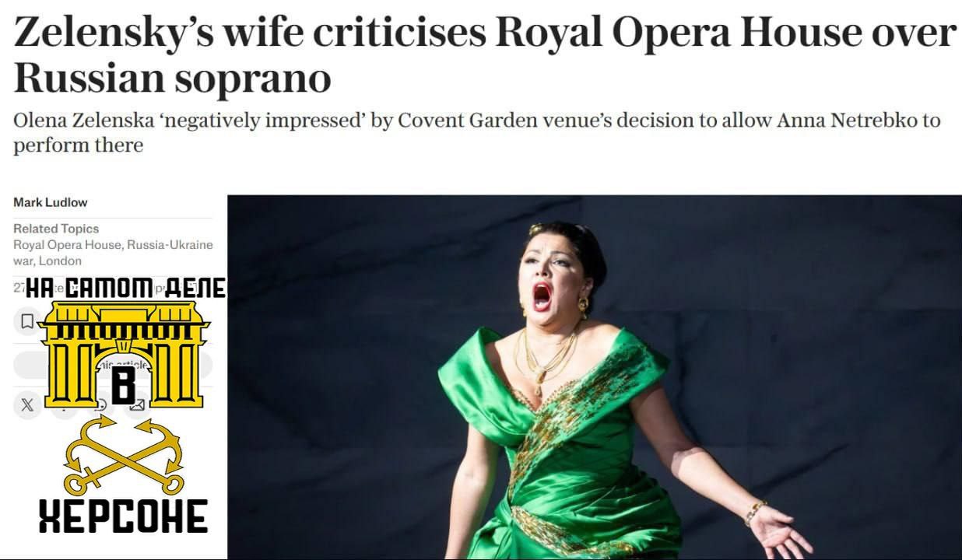The height and width of the screenshot is (560, 962).
Task: Click the 'Related Topics' heading
Action: 56,229
